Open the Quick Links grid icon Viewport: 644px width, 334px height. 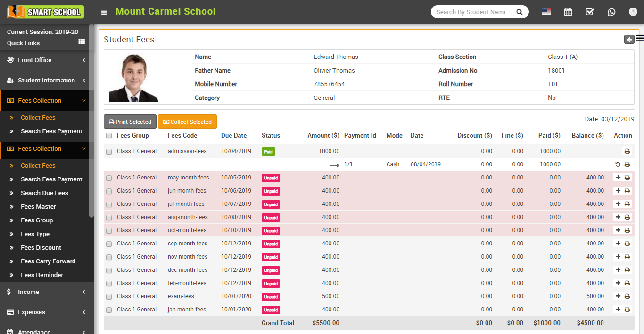pyautogui.click(x=82, y=41)
